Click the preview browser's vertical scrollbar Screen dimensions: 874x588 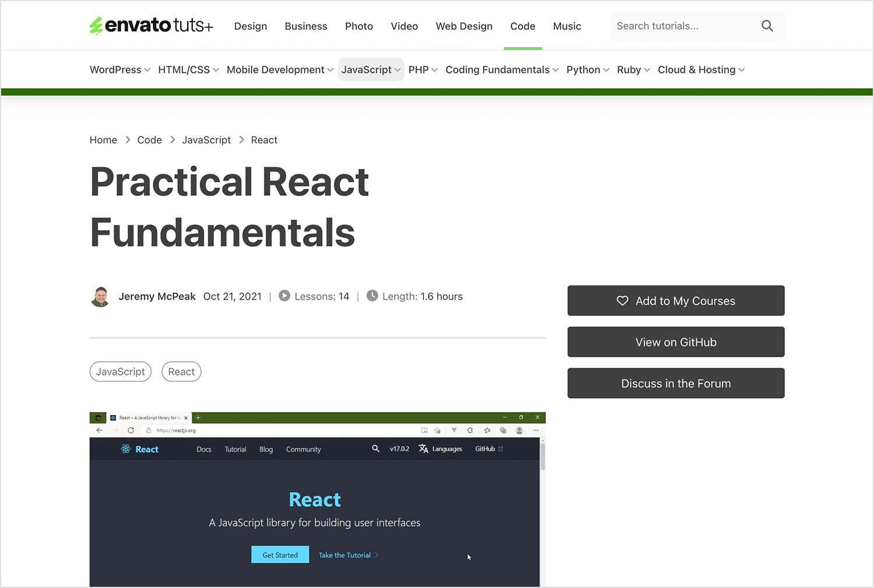point(542,457)
